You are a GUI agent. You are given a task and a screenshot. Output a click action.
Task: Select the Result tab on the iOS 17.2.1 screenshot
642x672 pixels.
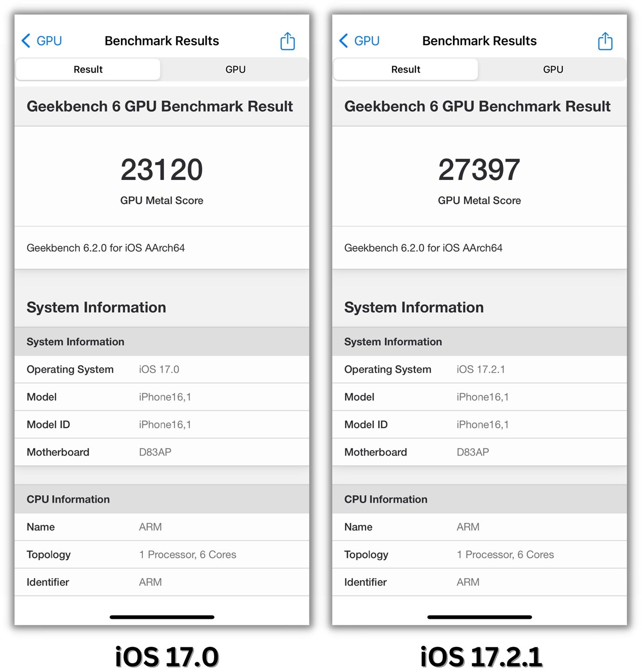[x=405, y=69]
